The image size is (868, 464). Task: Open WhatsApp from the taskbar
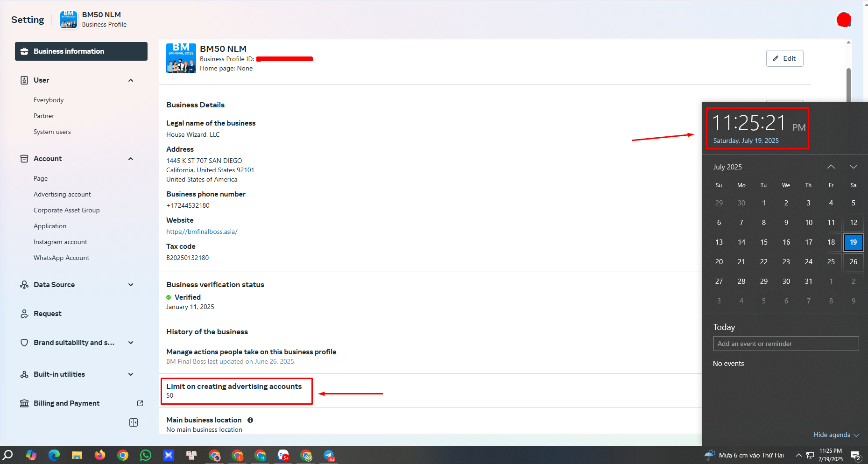click(146, 455)
